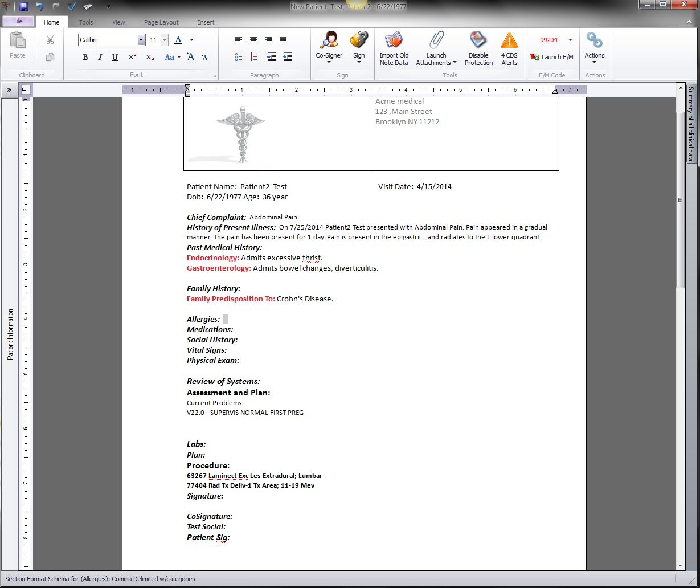Undo the last action in quick access toolbar
This screenshot has height=588, width=700.
pos(40,7)
